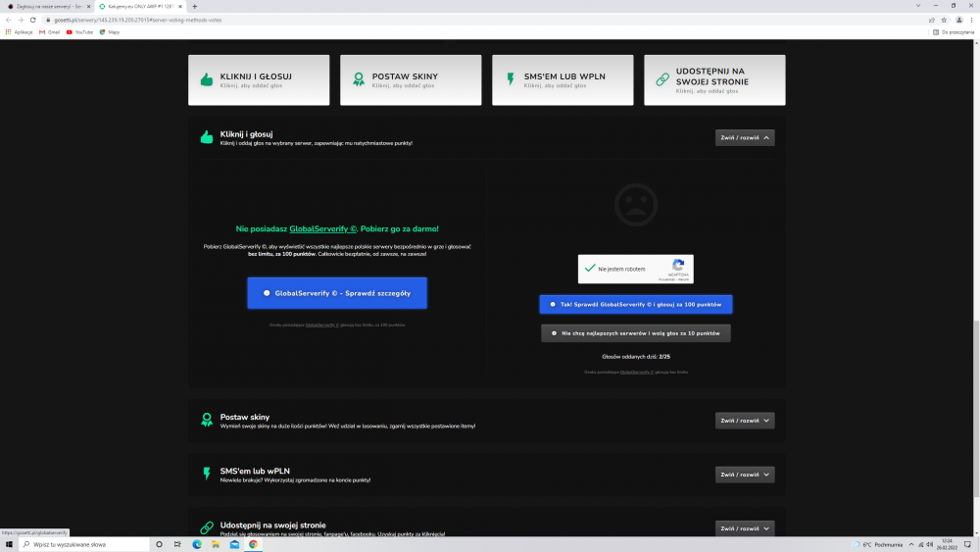Select the Katujemy.eu ONLY AWP tab
Viewport: 980px width, 552px height.
tap(140, 6)
